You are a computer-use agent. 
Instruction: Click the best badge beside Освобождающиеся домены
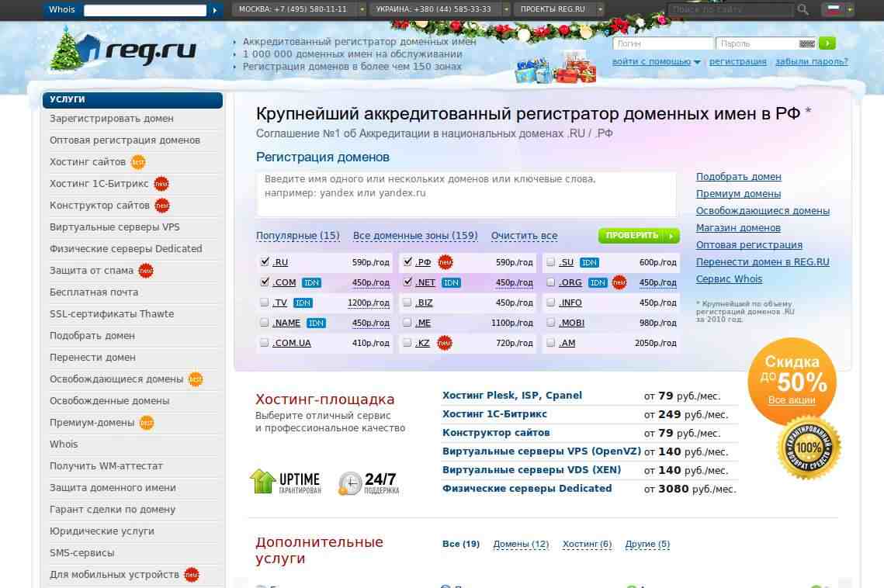tap(196, 379)
